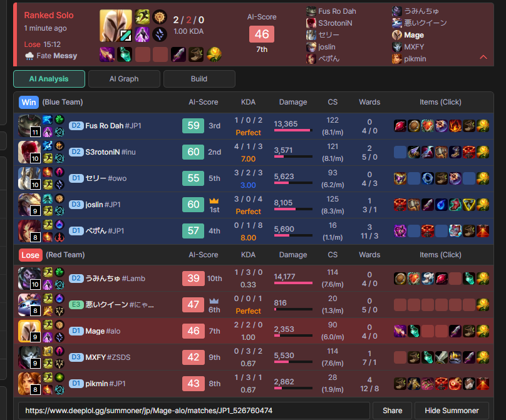This screenshot has width=506, height=420.
Task: Click the Items (Click) header of Red Team
Action: click(x=440, y=255)
